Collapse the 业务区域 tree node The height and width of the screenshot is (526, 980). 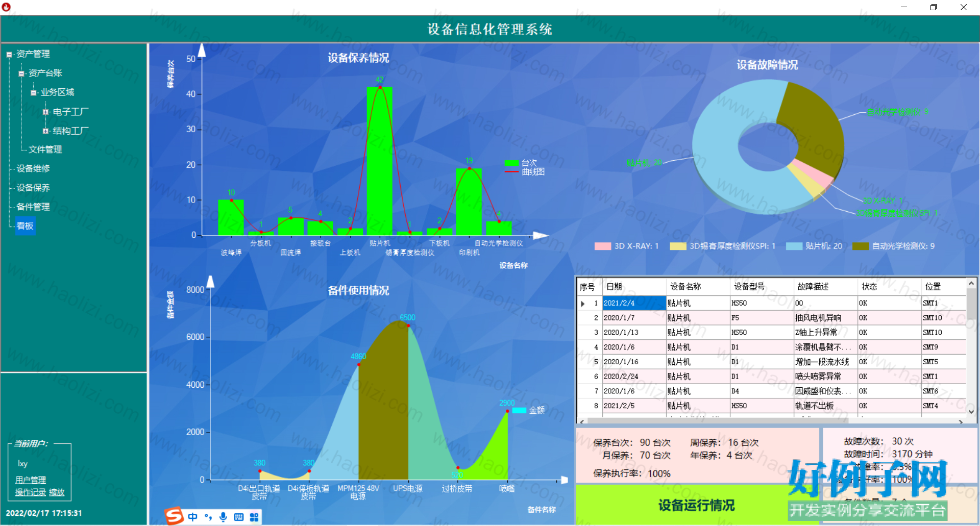coord(34,93)
